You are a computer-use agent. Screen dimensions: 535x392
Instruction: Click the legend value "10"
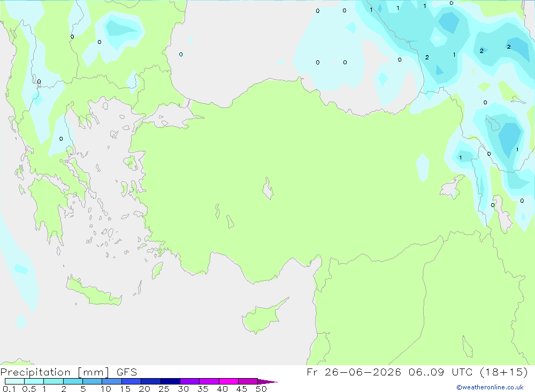click(105, 389)
